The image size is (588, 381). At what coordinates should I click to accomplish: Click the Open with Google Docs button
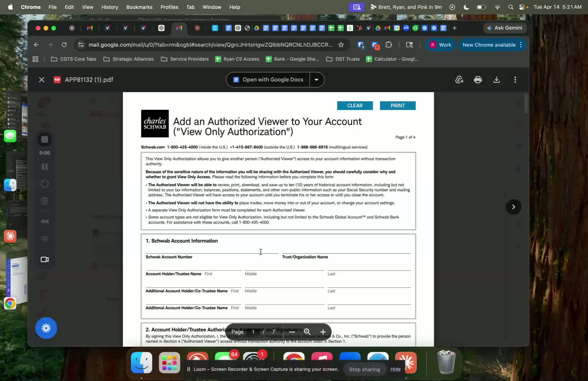pyautogui.click(x=268, y=80)
